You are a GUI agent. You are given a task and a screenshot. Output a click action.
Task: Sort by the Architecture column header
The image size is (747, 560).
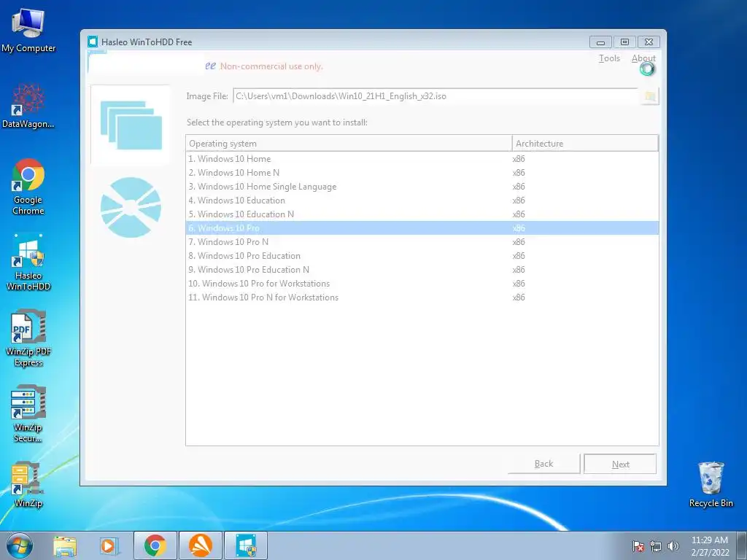click(x=585, y=144)
